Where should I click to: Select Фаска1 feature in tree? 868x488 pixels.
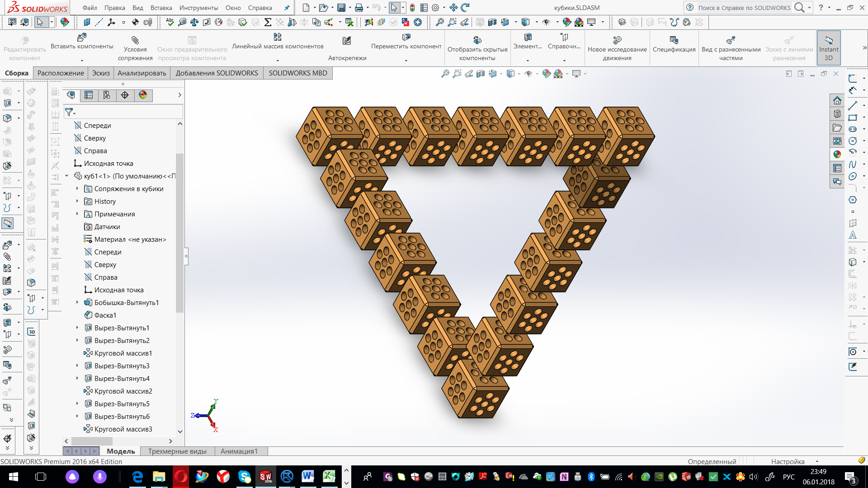coord(105,315)
